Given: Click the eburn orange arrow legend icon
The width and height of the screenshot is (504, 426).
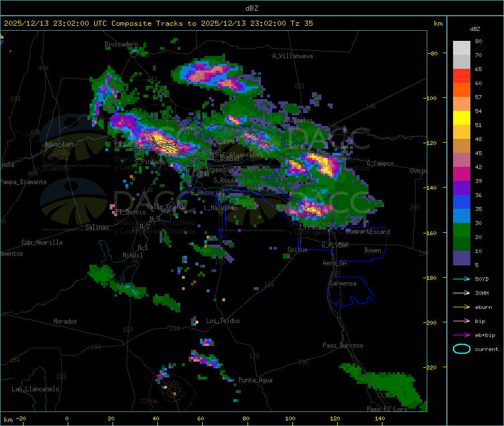Looking at the screenshot, I should pos(461,307).
